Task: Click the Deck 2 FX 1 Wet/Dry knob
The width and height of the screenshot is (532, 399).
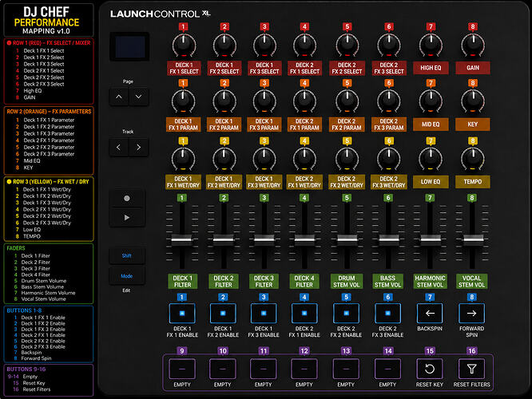Action: click(x=304, y=159)
